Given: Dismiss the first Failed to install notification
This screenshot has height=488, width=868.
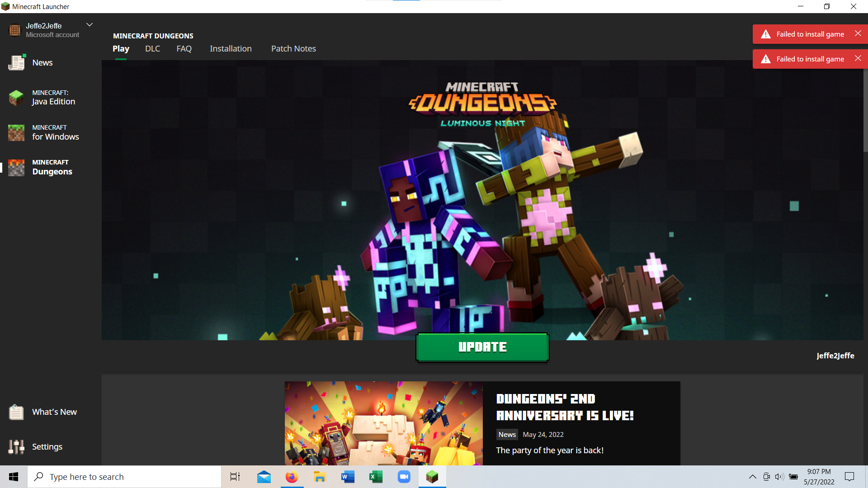Looking at the screenshot, I should tap(858, 34).
